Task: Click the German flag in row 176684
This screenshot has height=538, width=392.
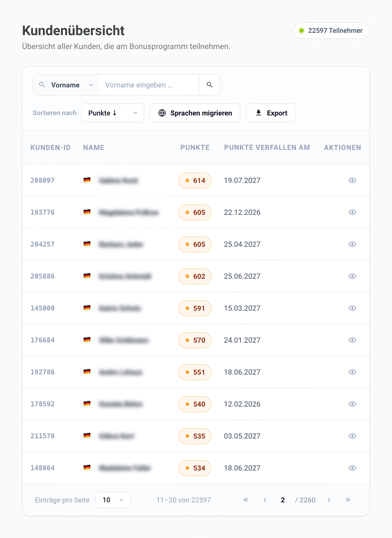Action: (87, 340)
